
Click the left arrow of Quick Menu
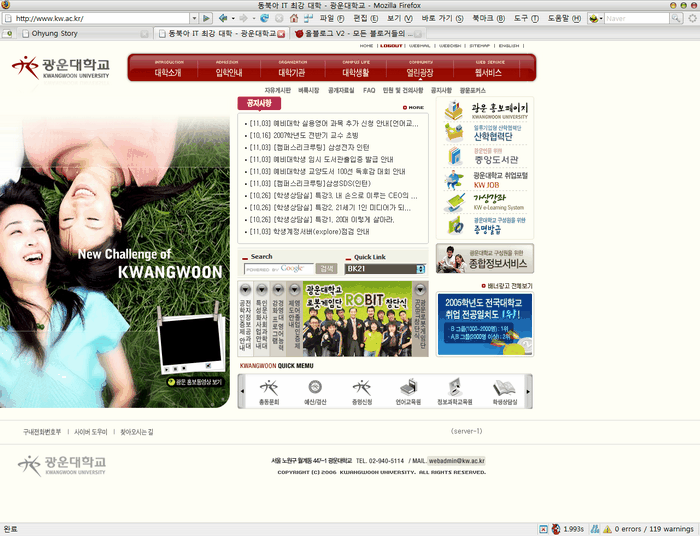click(x=242, y=391)
